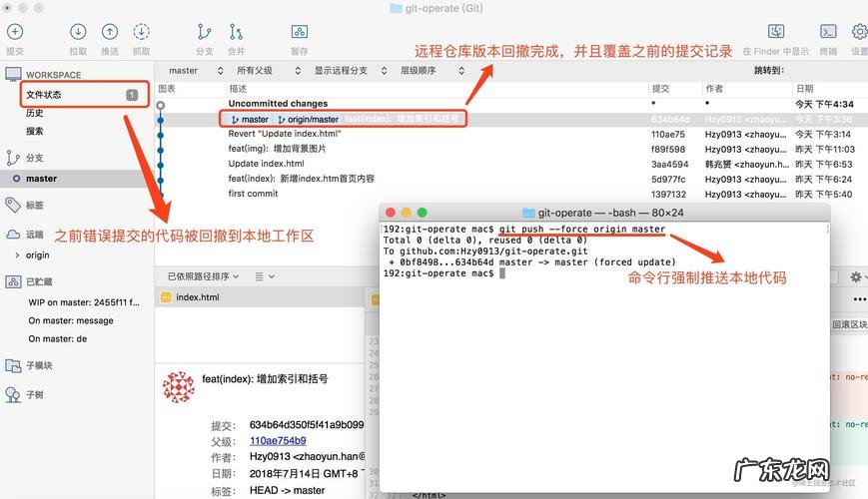
Task: Click the parent commit link 110ae754b9
Action: tap(278, 441)
